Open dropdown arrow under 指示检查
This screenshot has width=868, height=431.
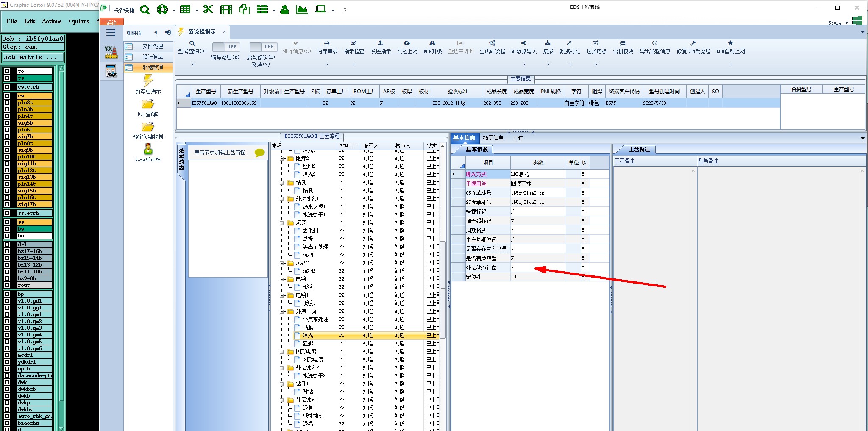[354, 64]
